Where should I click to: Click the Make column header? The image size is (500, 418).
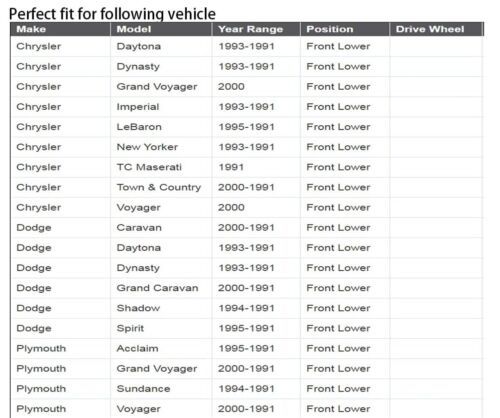pyautogui.click(x=60, y=29)
